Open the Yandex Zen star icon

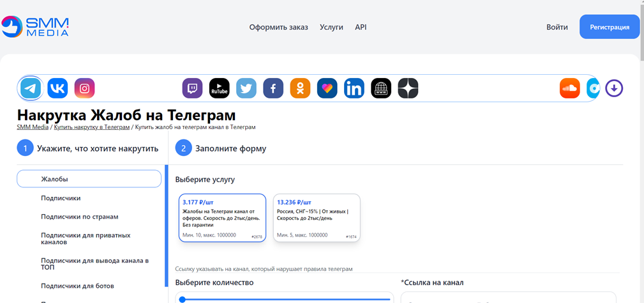[x=408, y=88]
